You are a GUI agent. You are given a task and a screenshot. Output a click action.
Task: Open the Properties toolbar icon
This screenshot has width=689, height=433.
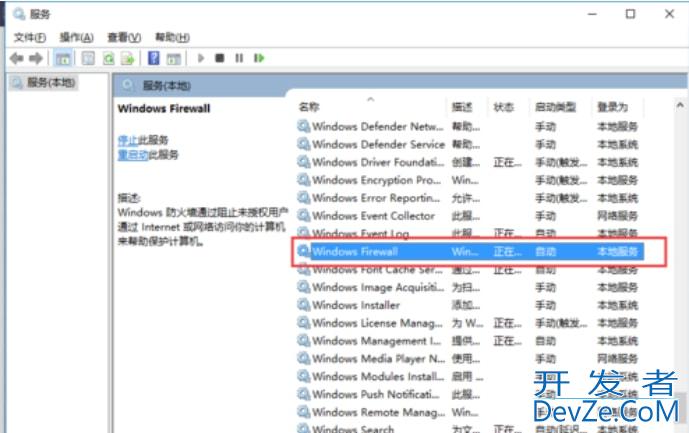coord(88,58)
